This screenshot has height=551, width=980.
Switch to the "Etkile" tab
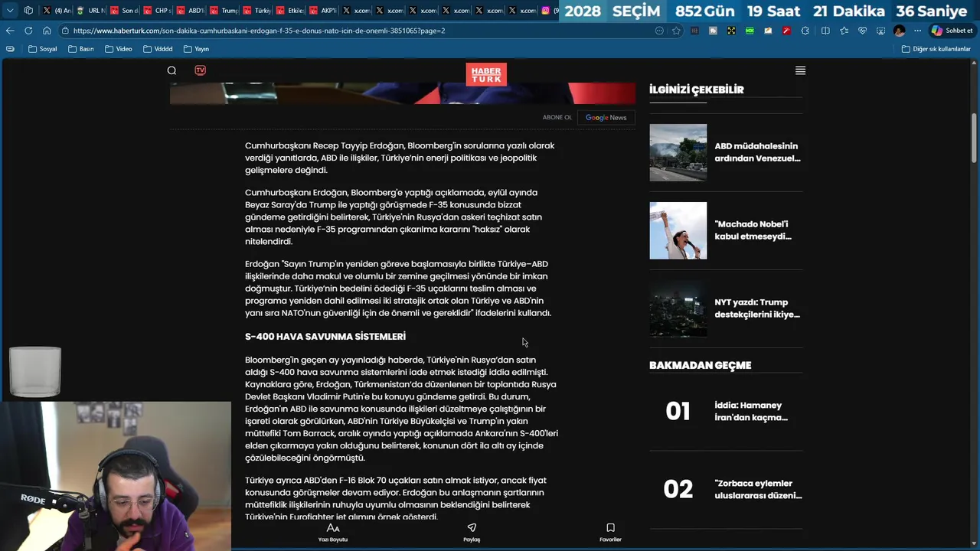(290, 11)
